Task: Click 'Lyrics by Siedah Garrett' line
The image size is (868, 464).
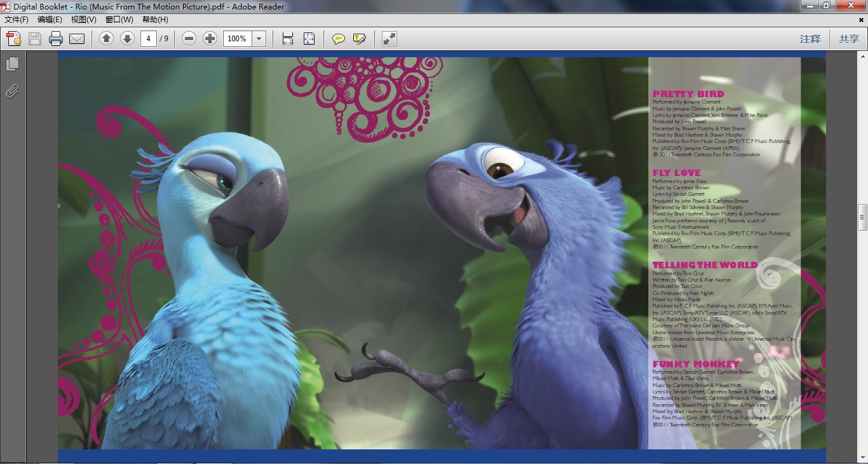Action: coord(679,194)
